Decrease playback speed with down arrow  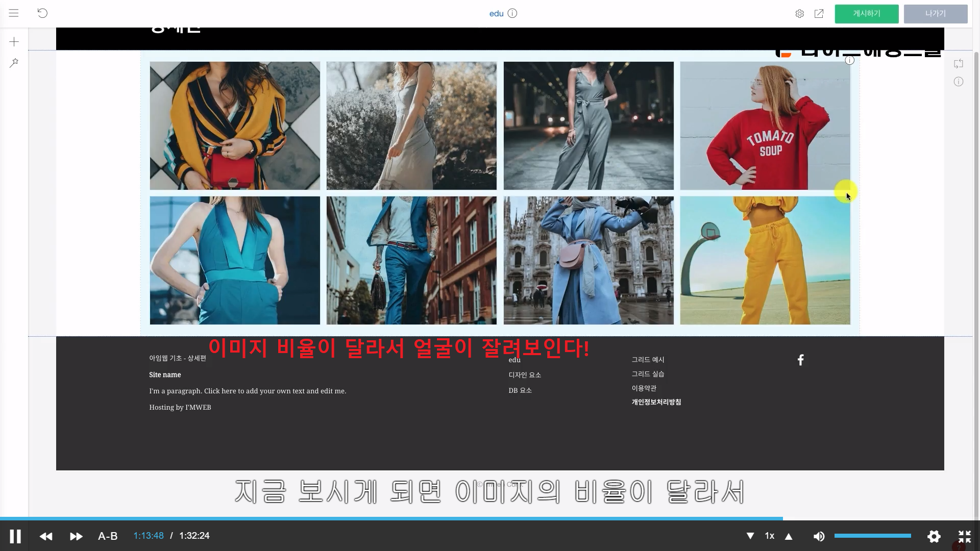(750, 536)
